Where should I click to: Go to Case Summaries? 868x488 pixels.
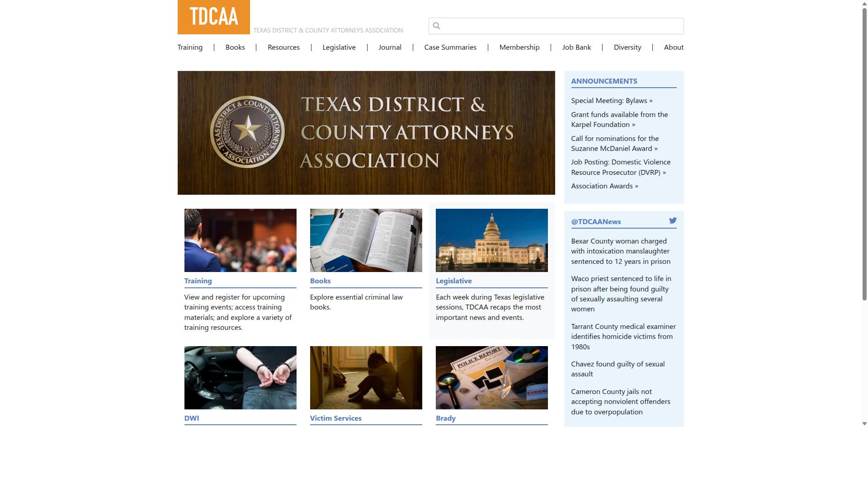click(450, 47)
